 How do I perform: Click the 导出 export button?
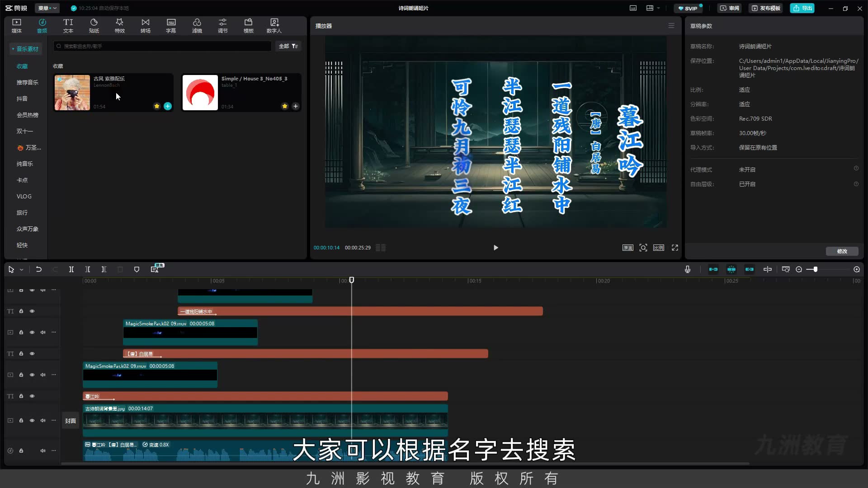(x=802, y=8)
